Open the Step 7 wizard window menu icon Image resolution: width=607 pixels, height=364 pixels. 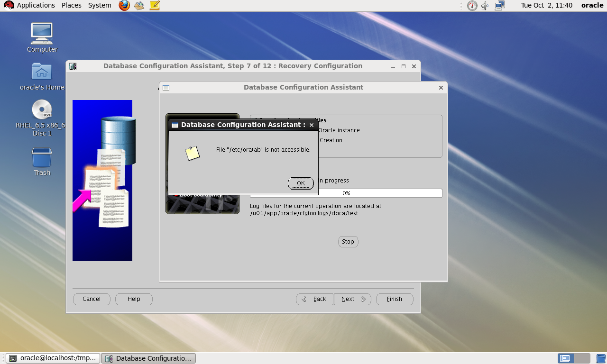coord(73,66)
